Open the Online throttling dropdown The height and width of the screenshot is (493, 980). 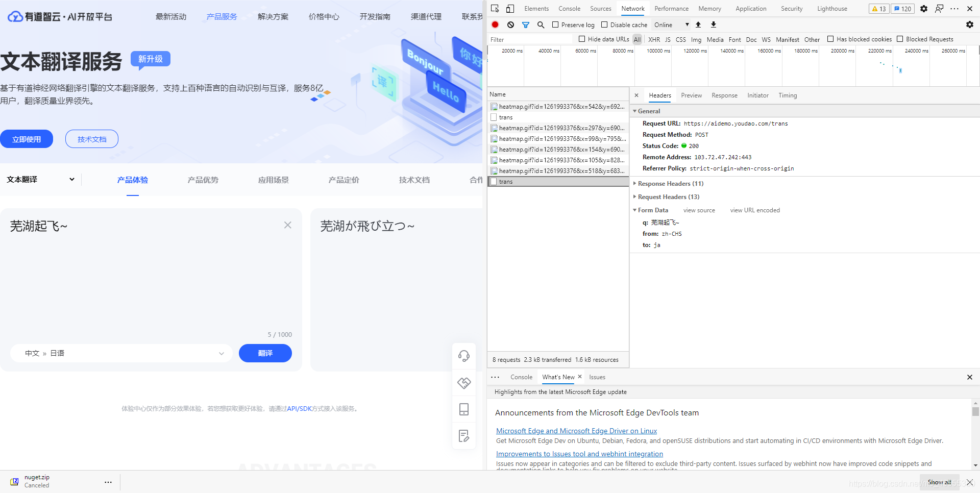pos(671,24)
